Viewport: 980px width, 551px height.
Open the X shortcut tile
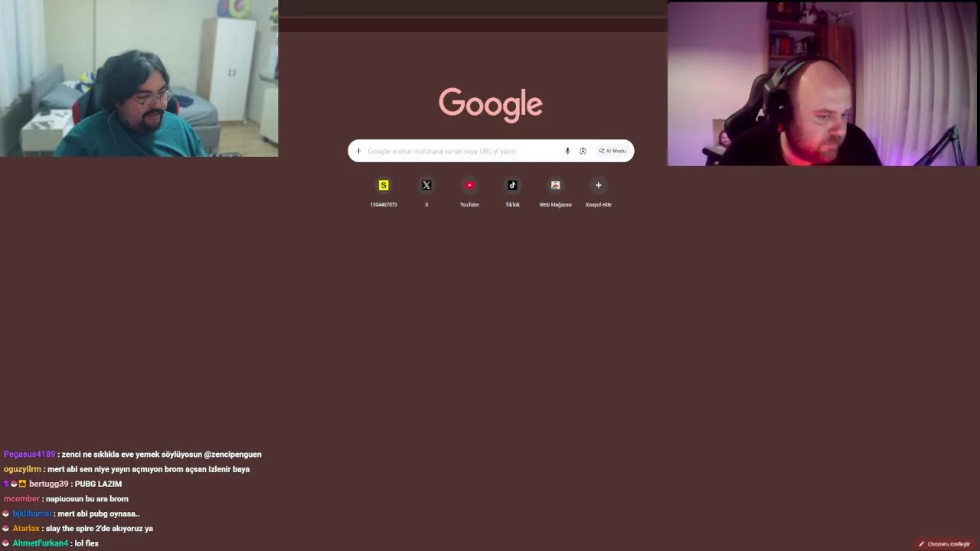pos(426,192)
